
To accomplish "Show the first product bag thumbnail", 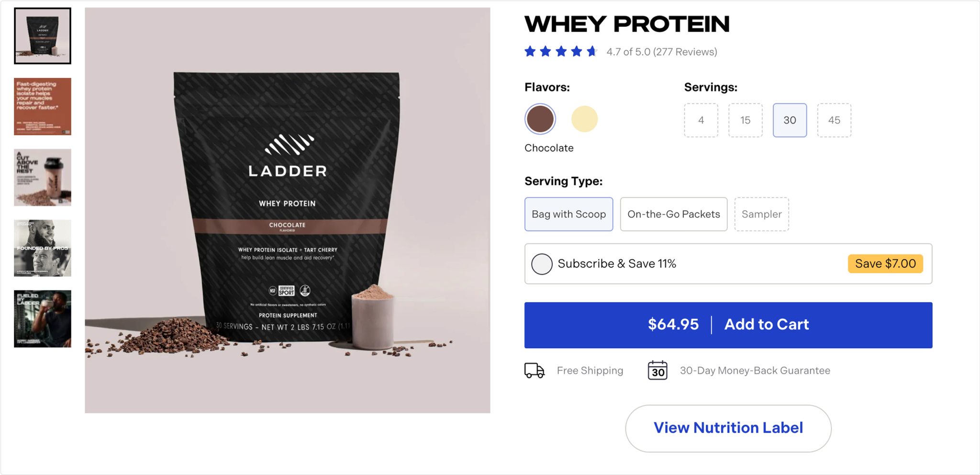I will (x=43, y=36).
